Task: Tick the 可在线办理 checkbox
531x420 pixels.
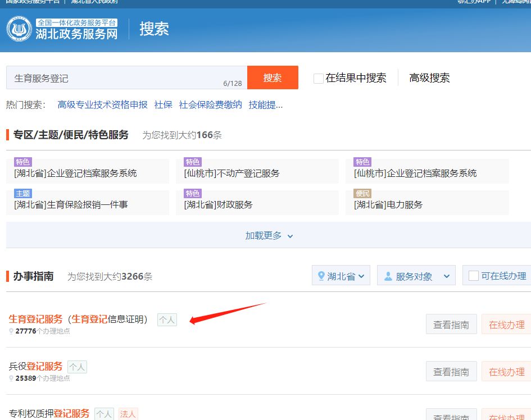Action: pyautogui.click(x=474, y=276)
